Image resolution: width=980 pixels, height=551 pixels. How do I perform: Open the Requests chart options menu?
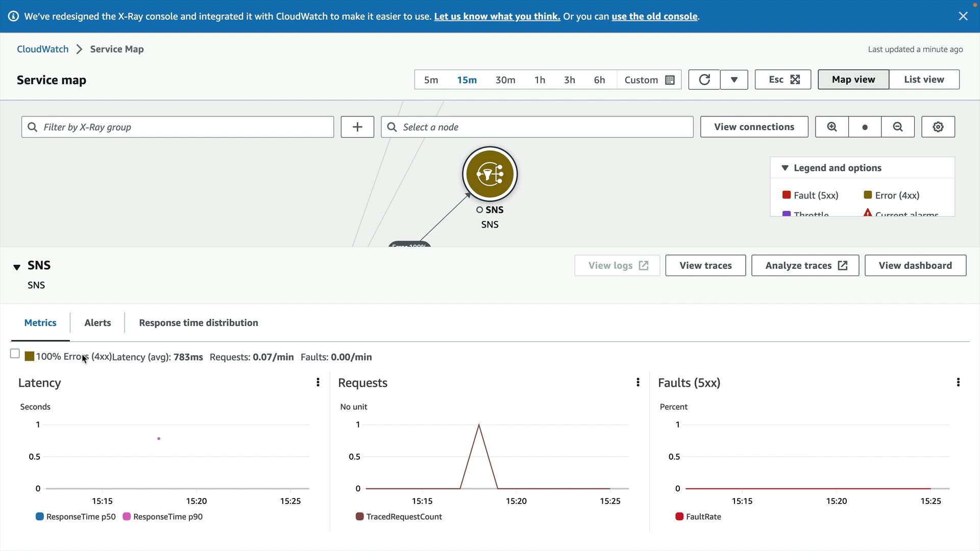coord(638,383)
